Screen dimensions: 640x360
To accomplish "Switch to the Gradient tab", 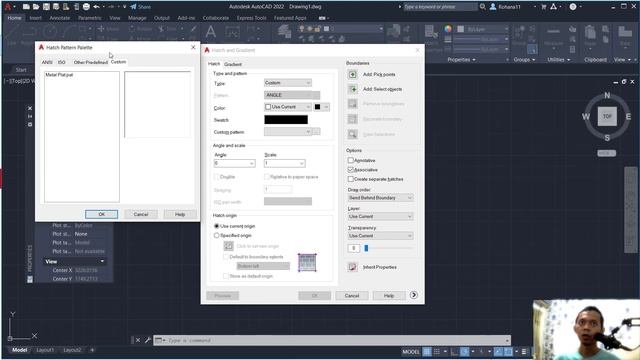I will 233,64.
